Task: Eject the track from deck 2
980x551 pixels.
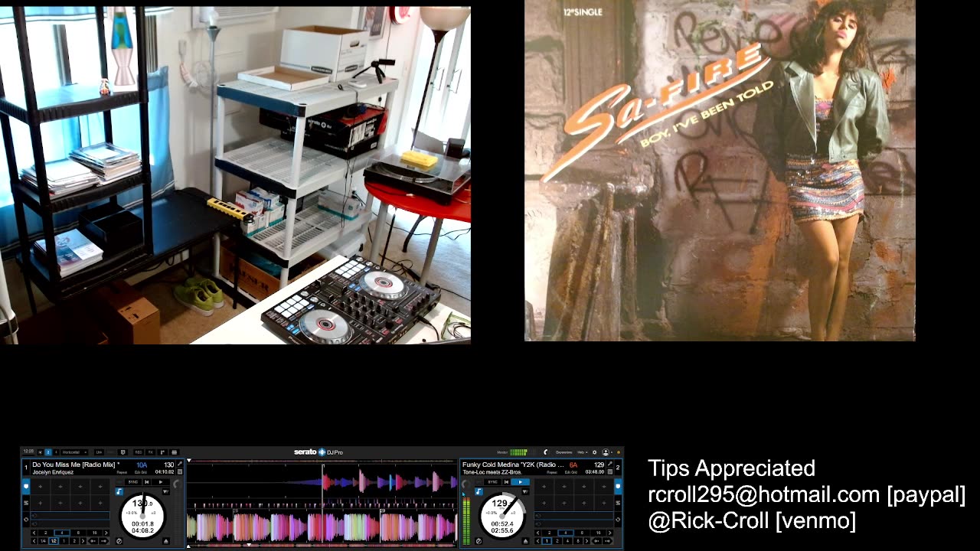Action: [526, 541]
